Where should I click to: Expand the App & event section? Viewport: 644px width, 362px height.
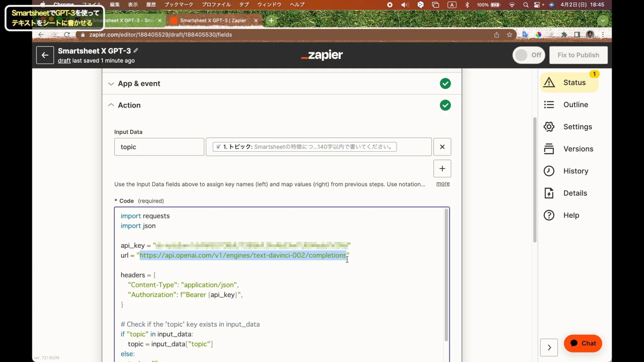(111, 83)
